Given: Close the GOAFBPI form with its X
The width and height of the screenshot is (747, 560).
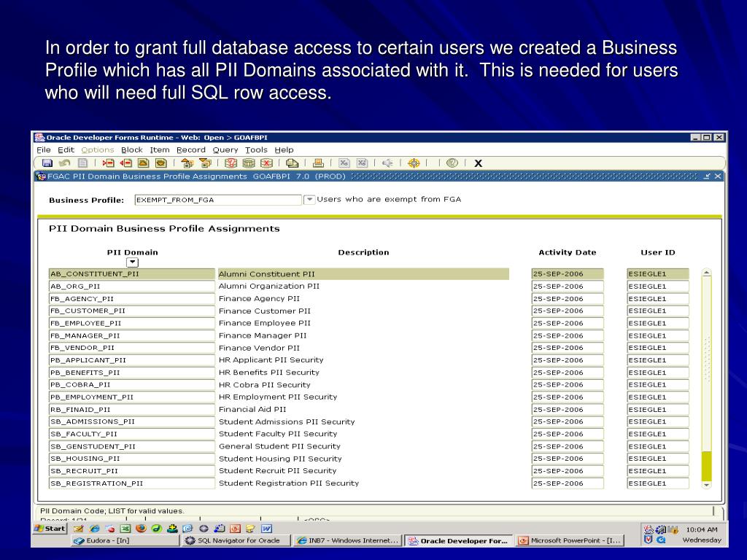Looking at the screenshot, I should click(718, 176).
